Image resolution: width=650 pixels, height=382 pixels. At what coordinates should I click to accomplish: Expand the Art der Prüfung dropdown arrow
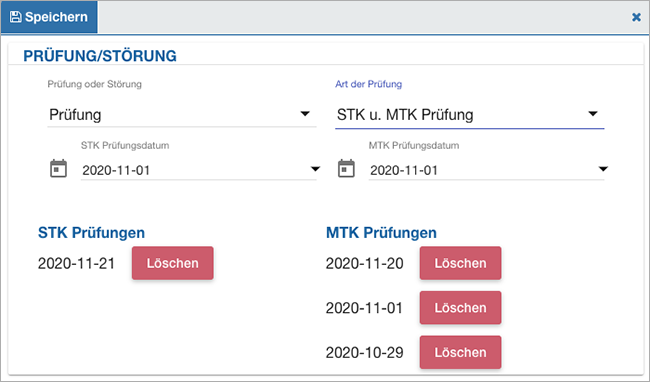tap(593, 114)
